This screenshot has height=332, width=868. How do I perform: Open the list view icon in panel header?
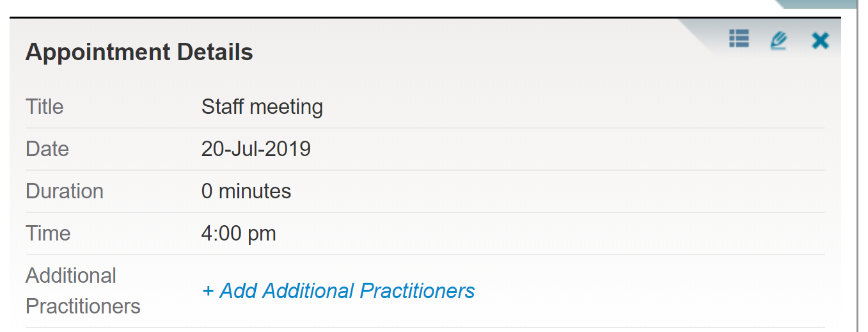739,39
